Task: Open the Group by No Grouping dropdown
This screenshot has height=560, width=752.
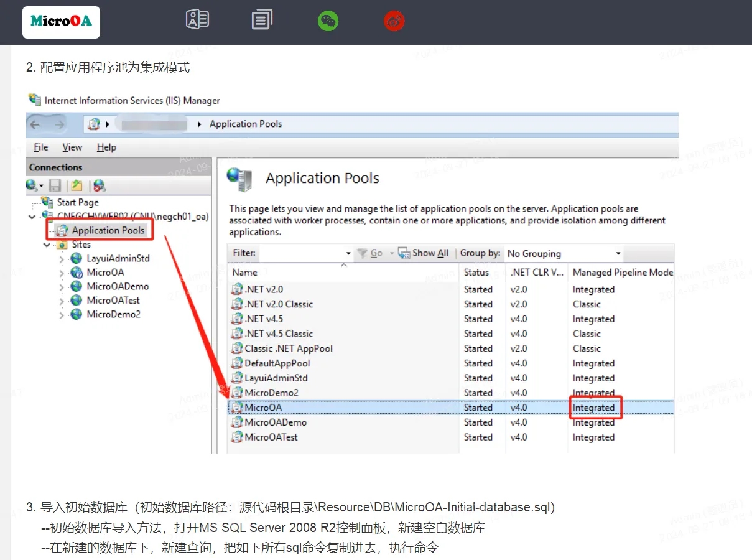Action: (564, 254)
